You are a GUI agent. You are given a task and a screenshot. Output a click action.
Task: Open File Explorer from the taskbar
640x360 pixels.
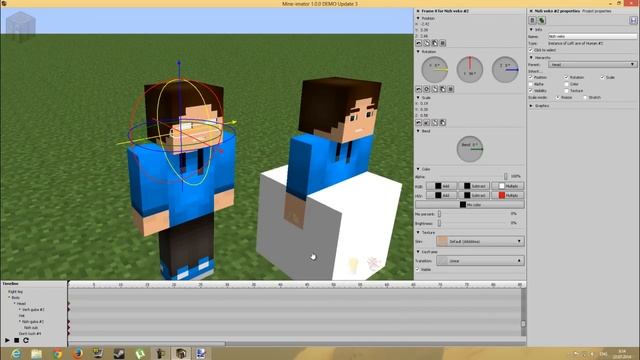click(x=37, y=353)
